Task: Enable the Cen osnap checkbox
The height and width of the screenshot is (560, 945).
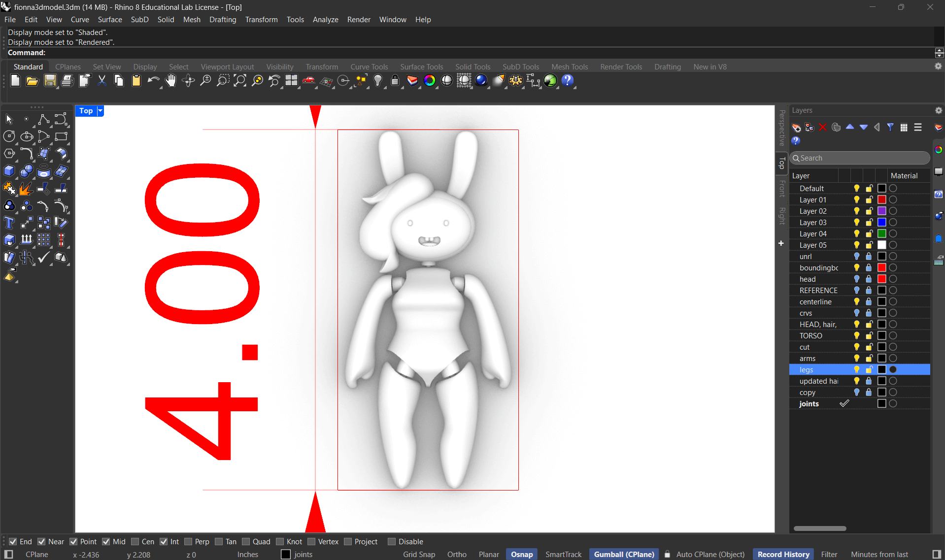Action: point(135,542)
